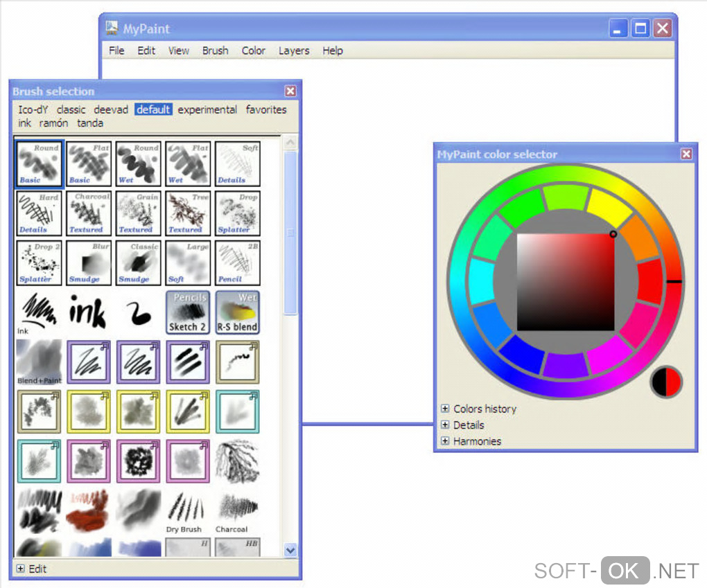Image resolution: width=707 pixels, height=588 pixels.
Task: Select the Ink scribble brush
Action: pos(40,312)
